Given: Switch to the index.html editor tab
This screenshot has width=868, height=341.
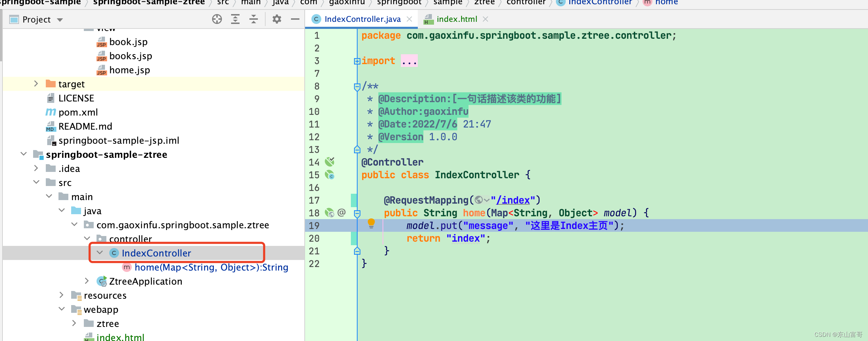Looking at the screenshot, I should click(457, 19).
